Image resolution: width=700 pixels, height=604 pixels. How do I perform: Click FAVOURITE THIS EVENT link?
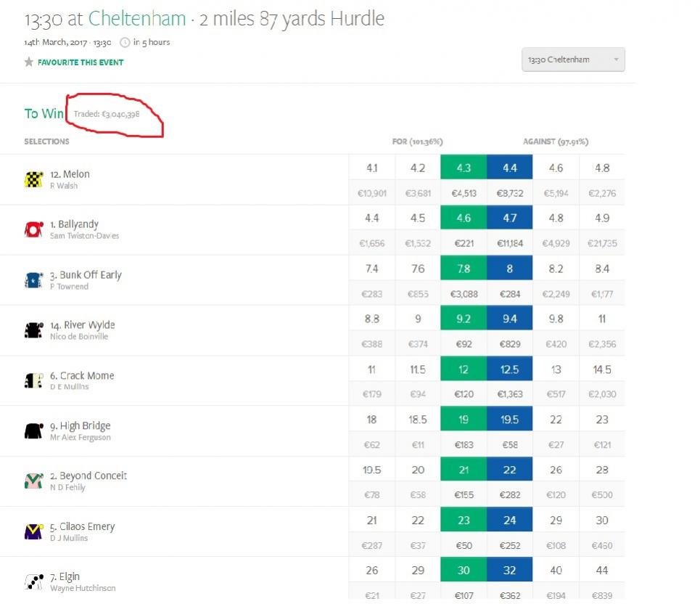(x=81, y=62)
